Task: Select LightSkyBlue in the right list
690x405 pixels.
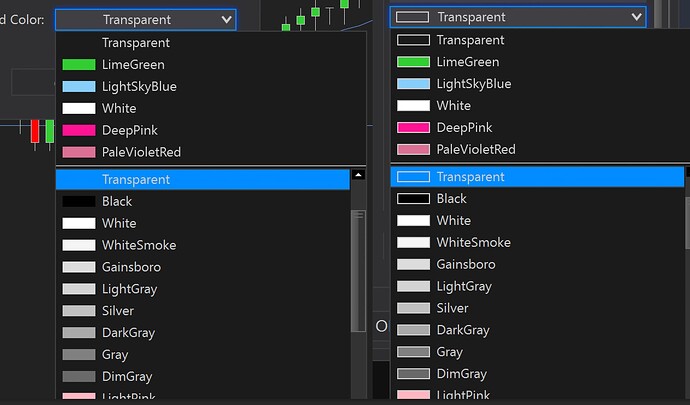Action: [x=473, y=84]
